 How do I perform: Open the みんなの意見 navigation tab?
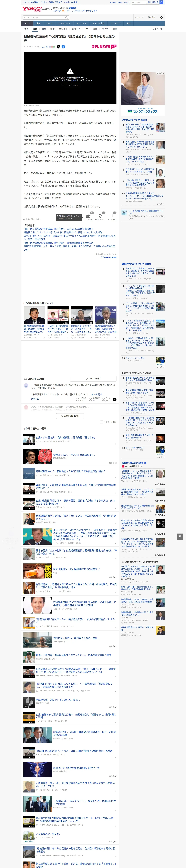pyautogui.click(x=98, y=24)
